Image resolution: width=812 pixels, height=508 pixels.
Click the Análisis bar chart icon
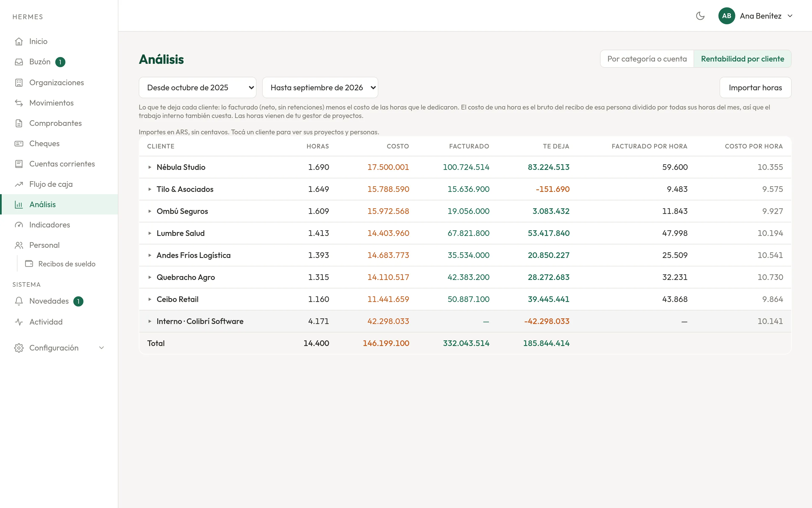tap(19, 205)
